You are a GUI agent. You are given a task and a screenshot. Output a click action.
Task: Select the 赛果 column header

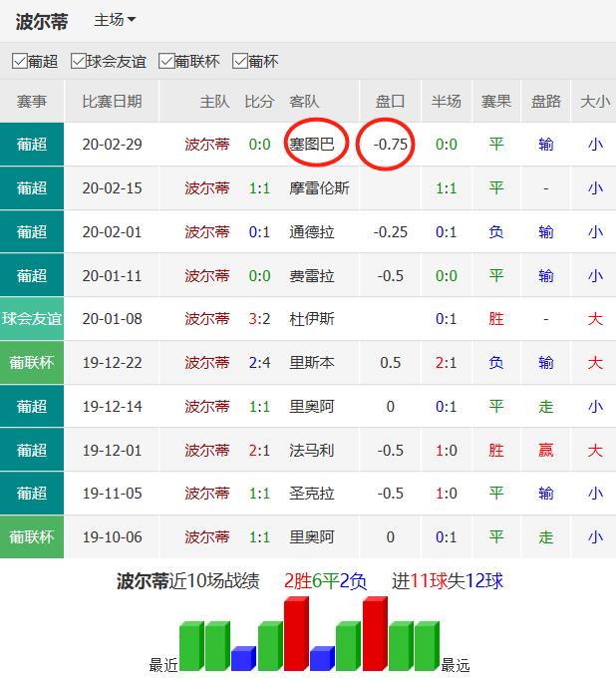coord(495,101)
